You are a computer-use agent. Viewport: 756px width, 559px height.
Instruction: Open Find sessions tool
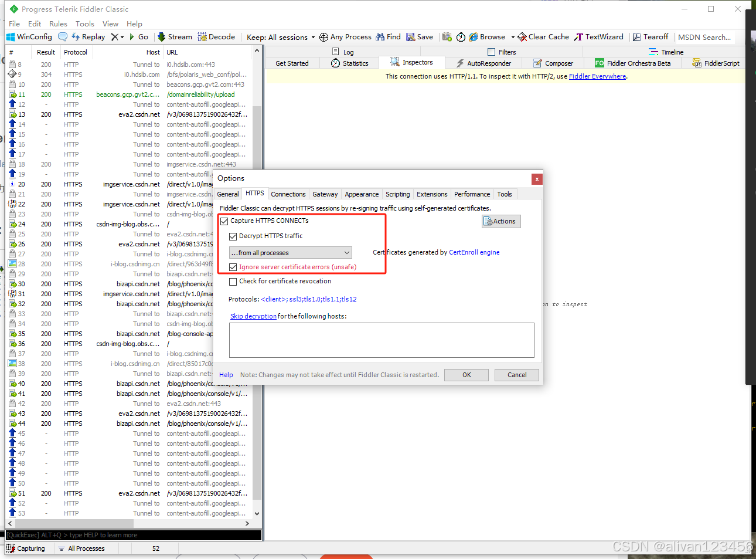click(388, 37)
